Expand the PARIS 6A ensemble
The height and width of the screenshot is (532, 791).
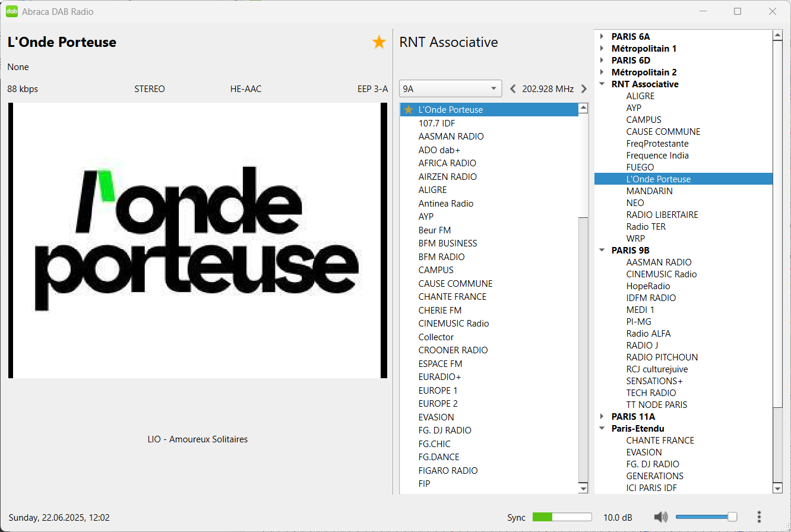click(602, 37)
